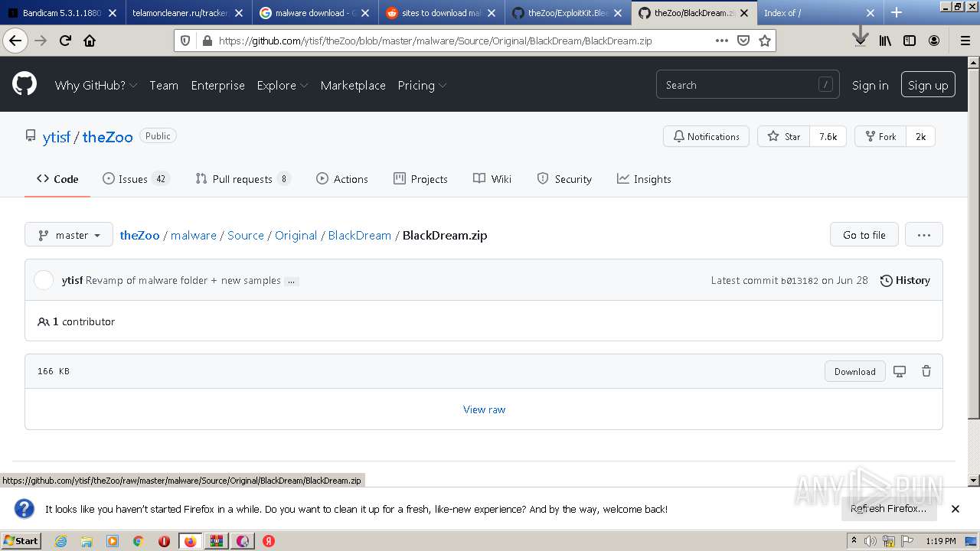Switch to Index of / browser tab
Screen dimensions: 980x551
coord(819,12)
